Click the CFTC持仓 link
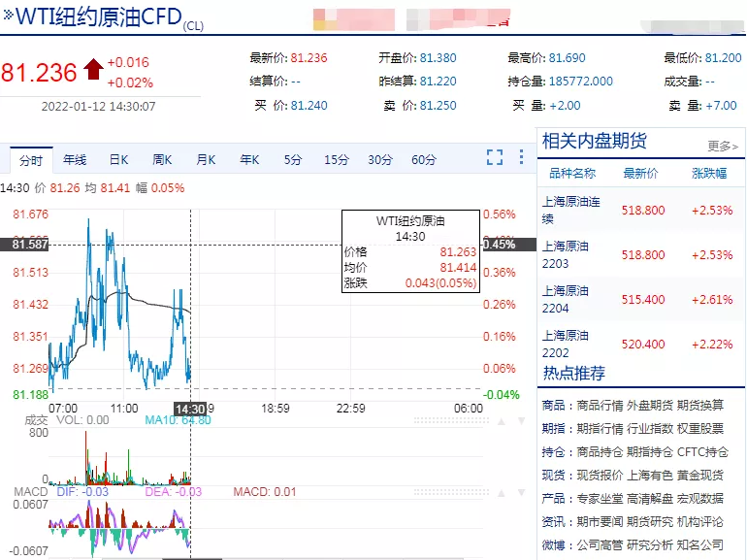747x560 pixels. point(702,452)
